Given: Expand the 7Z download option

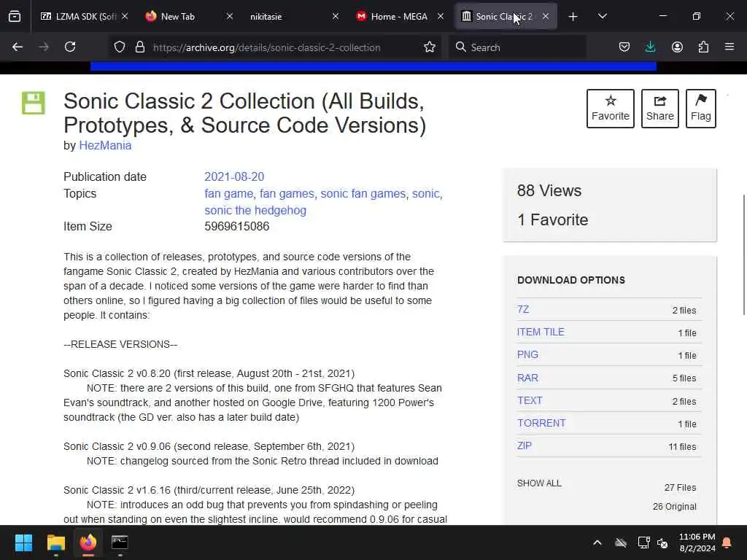Looking at the screenshot, I should (523, 309).
